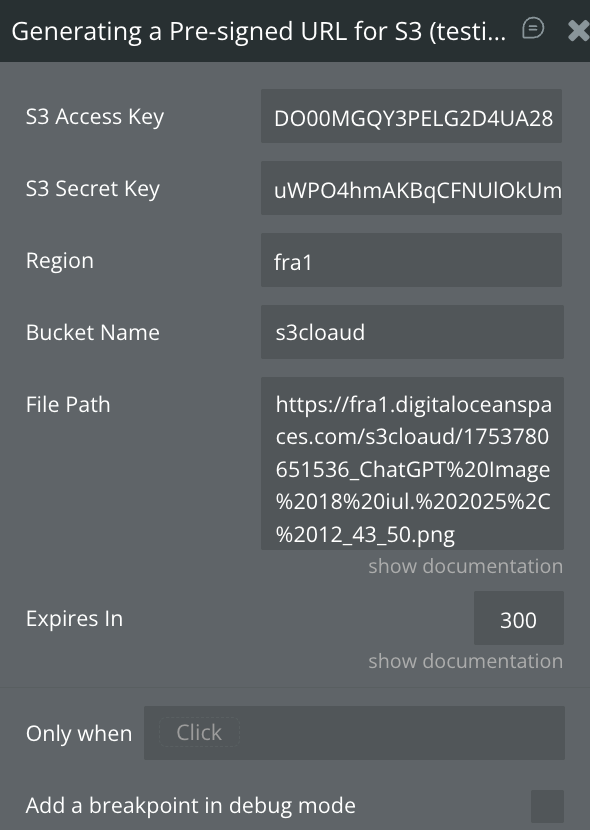590x830 pixels.
Task: Open the comment bubble icon in header
Action: pos(533,29)
